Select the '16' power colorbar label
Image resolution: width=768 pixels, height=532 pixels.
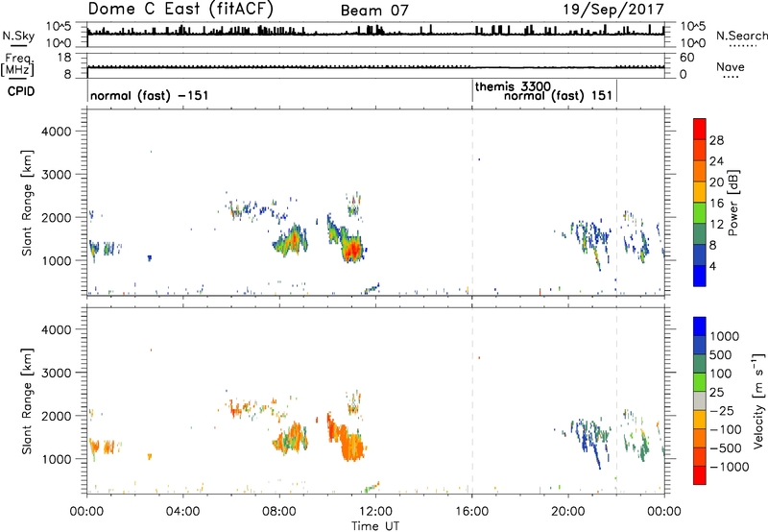pyautogui.click(x=716, y=204)
